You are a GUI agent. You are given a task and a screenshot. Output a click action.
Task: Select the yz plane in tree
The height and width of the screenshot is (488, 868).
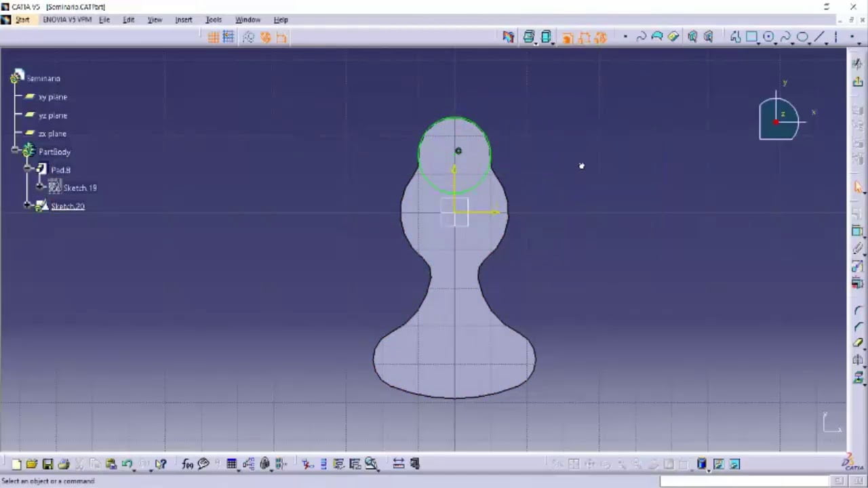click(52, 115)
